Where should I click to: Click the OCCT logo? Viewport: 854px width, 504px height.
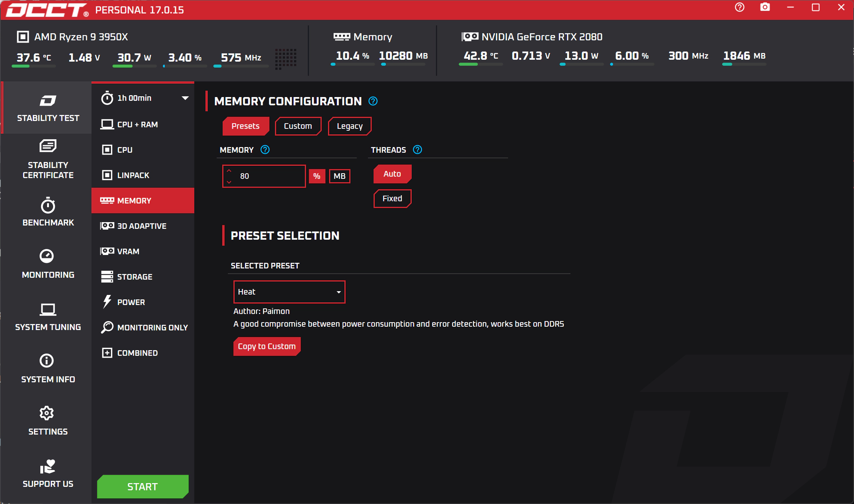47,10
